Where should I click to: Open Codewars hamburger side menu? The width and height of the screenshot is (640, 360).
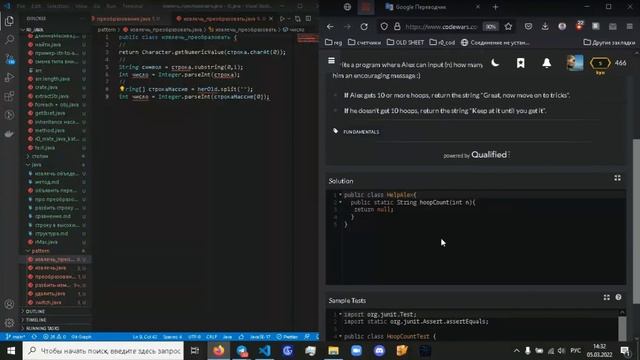[x=331, y=61]
